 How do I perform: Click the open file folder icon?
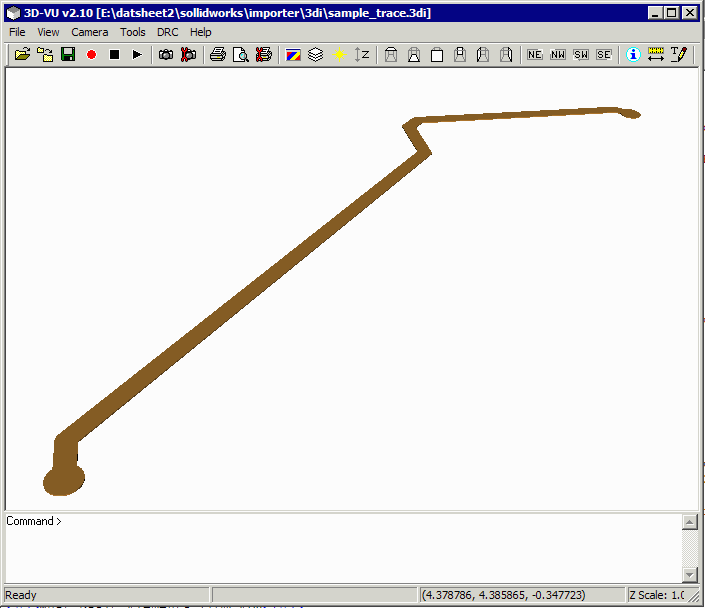coord(22,54)
